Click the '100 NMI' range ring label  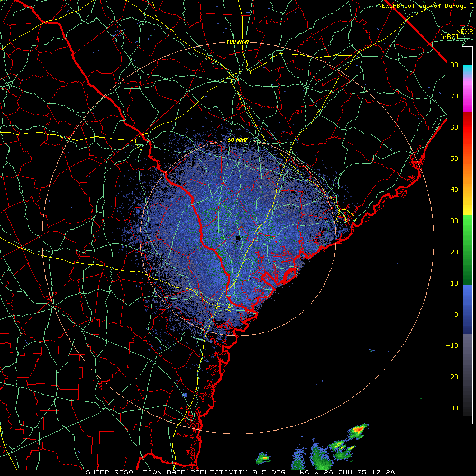click(237, 42)
